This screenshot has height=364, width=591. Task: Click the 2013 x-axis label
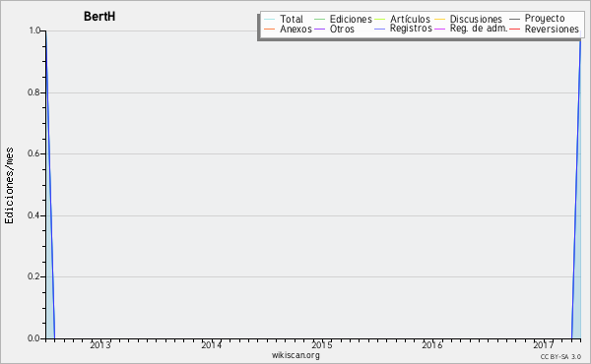click(100, 344)
